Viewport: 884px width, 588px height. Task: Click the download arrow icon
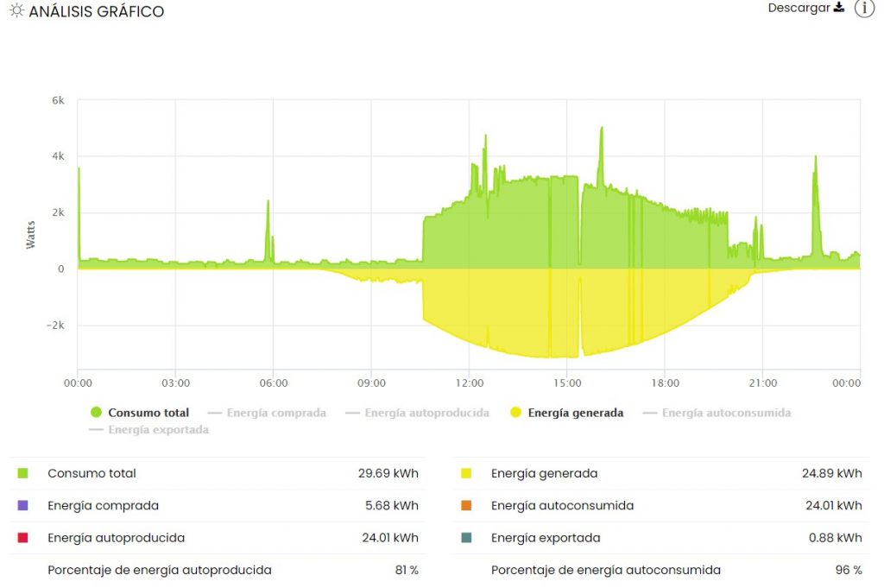pos(838,8)
